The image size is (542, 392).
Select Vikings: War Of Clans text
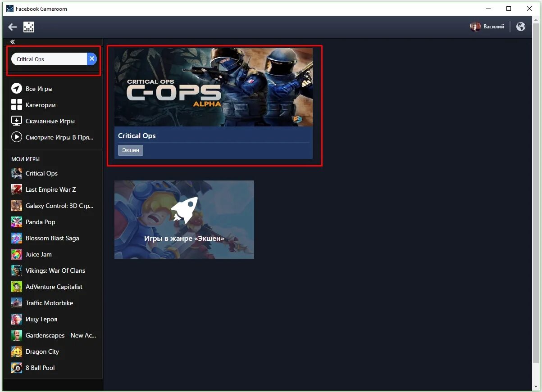click(55, 270)
